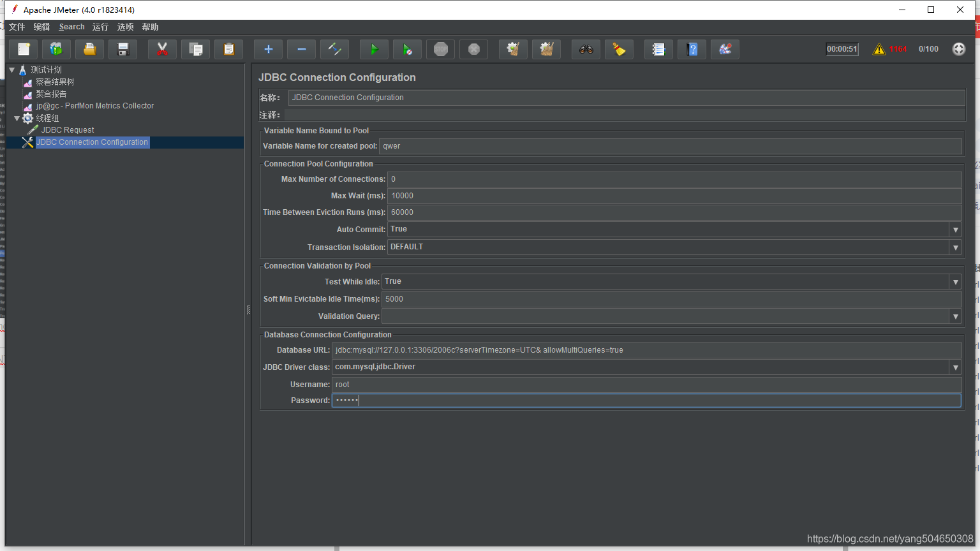This screenshot has width=980, height=551.
Task: Click the Username field
Action: point(646,385)
